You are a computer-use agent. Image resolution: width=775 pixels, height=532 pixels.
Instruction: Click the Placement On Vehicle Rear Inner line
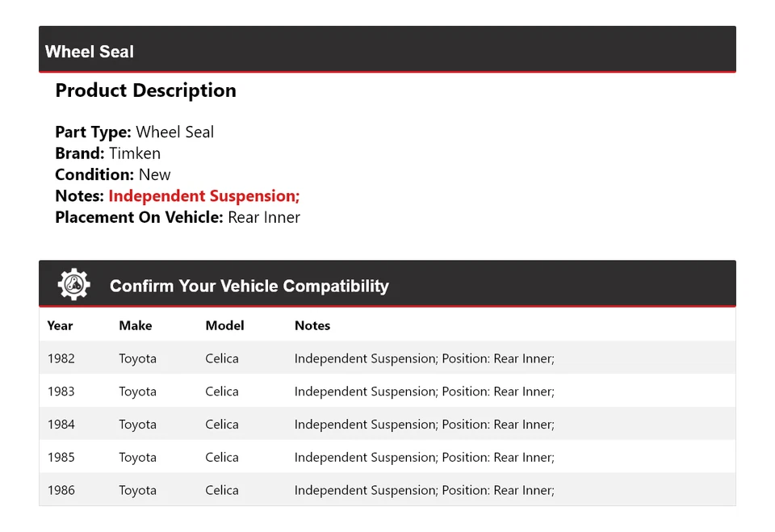(x=177, y=217)
